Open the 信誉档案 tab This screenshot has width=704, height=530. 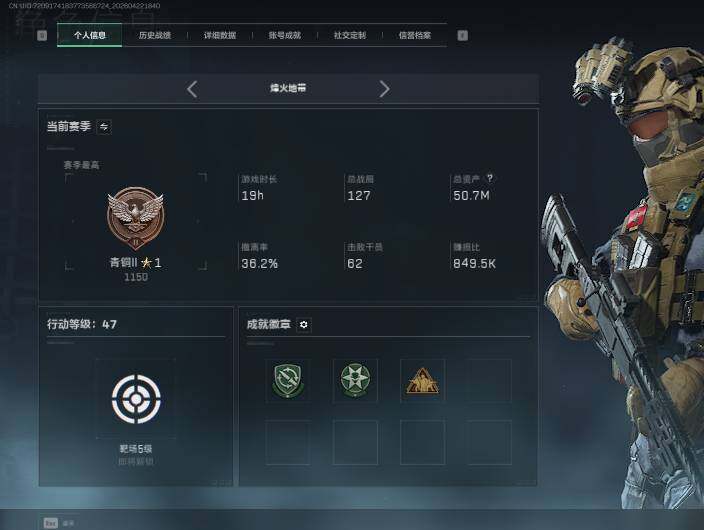pos(415,35)
